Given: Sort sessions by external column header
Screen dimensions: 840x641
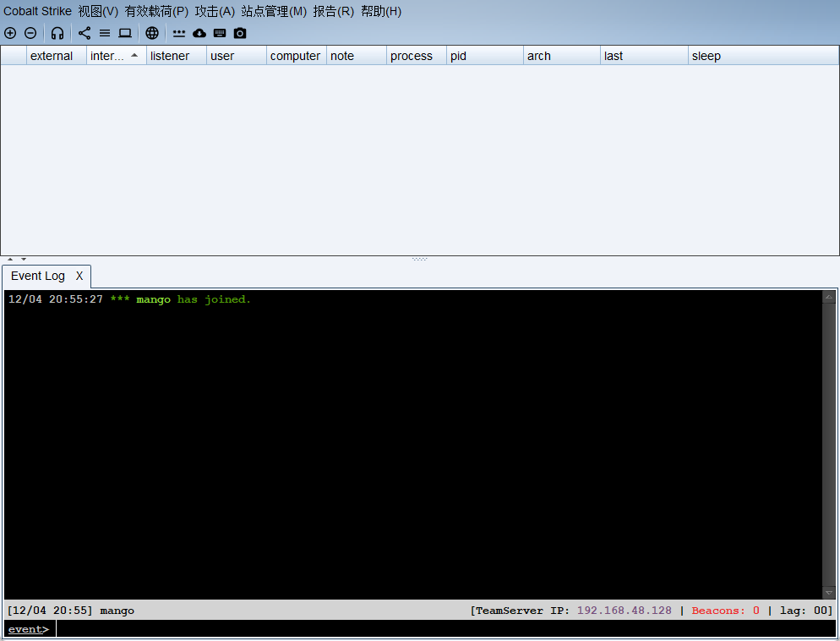Looking at the screenshot, I should pyautogui.click(x=57, y=56).
